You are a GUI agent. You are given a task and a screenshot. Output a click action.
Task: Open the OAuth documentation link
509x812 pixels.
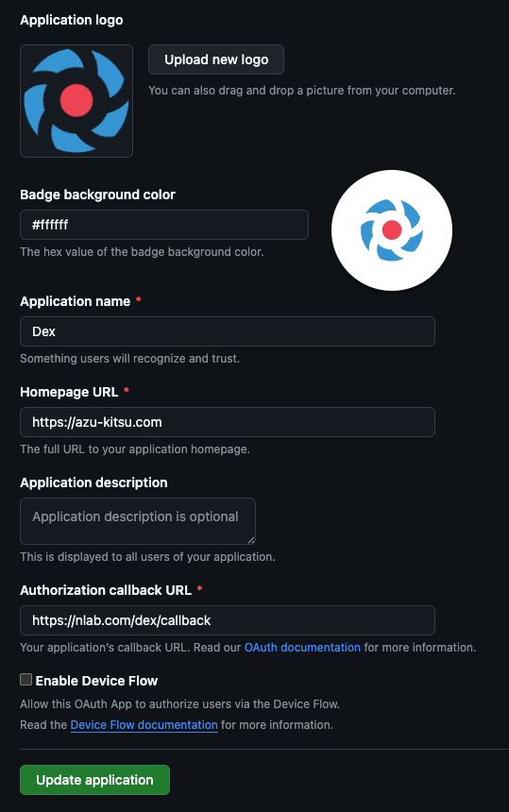[302, 648]
